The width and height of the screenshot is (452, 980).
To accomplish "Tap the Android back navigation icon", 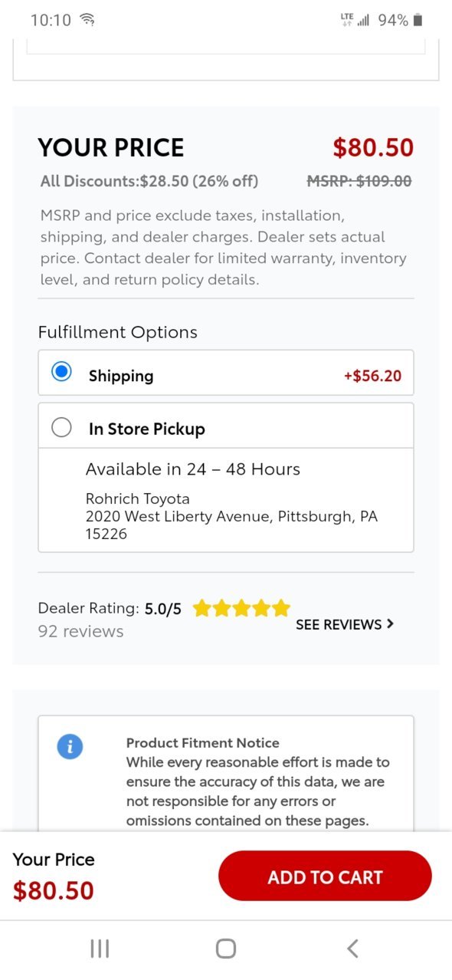I will click(x=352, y=949).
